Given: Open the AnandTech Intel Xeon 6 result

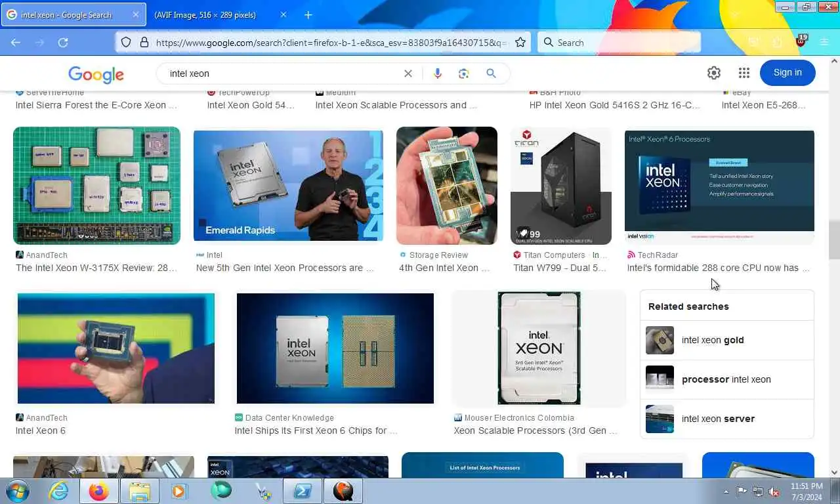Looking at the screenshot, I should tap(41, 430).
